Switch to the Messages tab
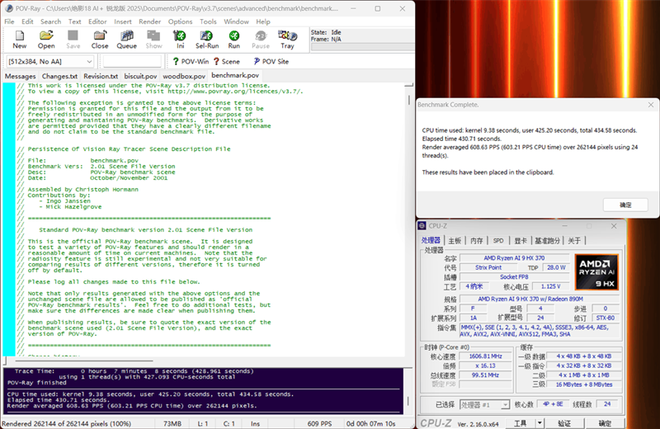The image size is (660, 429). click(20, 76)
